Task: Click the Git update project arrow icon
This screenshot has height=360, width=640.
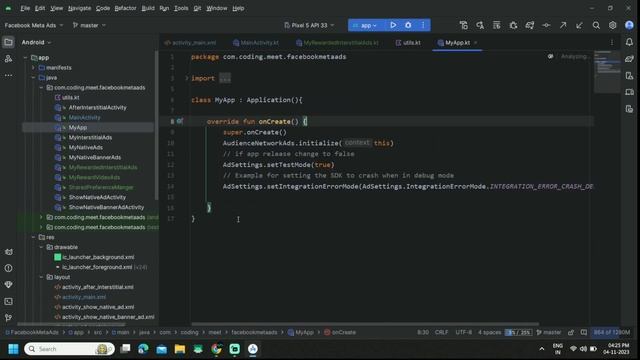Action: click(579, 25)
